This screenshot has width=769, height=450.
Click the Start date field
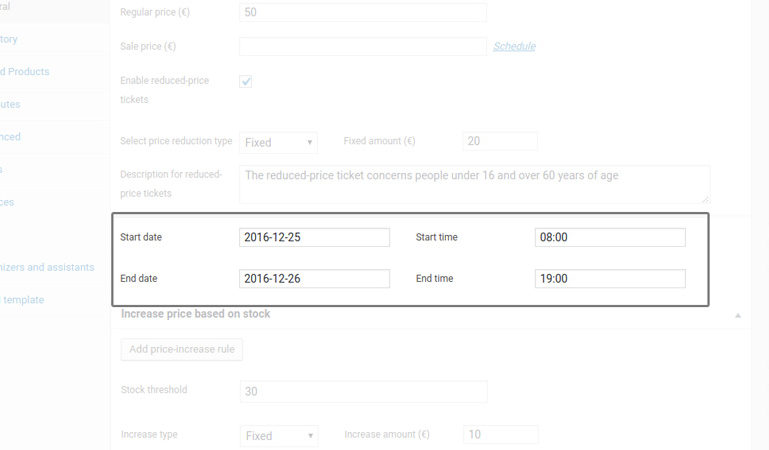(315, 237)
